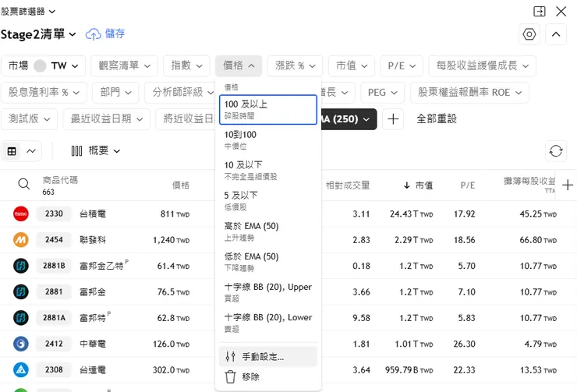This screenshot has height=392, width=577.
Task: Click the table view grid icon
Action: 12,151
